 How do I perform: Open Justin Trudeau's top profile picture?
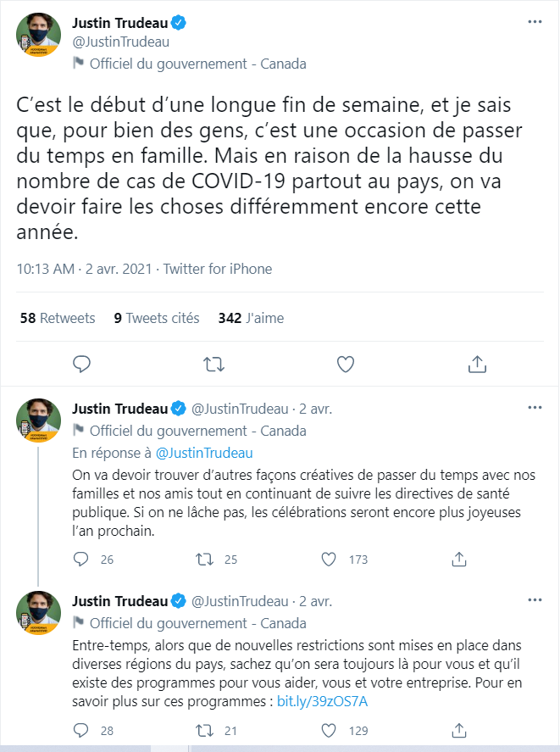(x=39, y=35)
